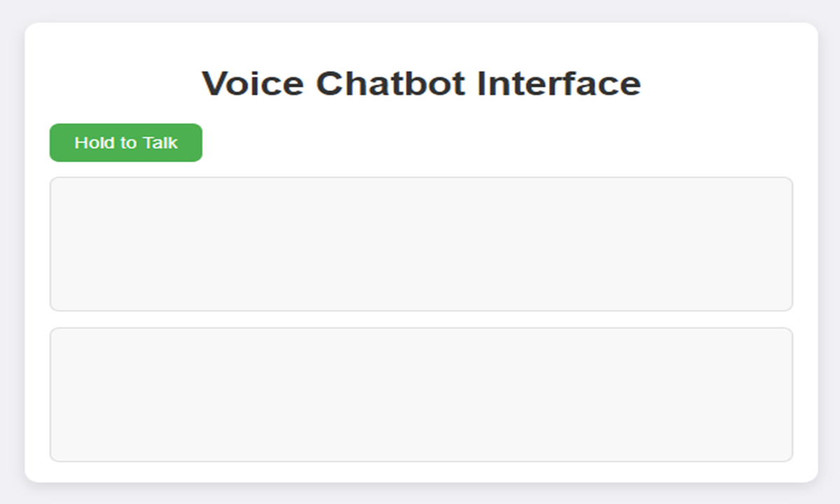Click the gap between the two gray boxes
This screenshot has height=504, width=840.
pyautogui.click(x=421, y=319)
